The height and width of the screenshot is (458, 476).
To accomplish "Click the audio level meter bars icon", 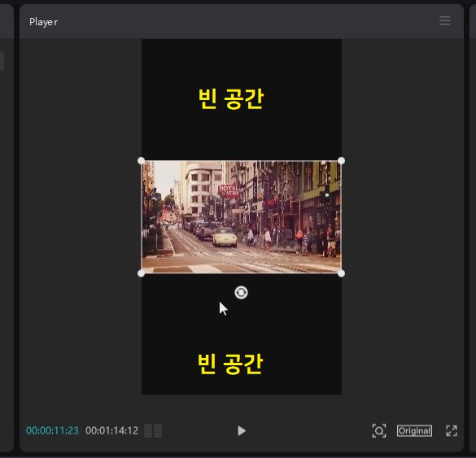I will pyautogui.click(x=153, y=430).
